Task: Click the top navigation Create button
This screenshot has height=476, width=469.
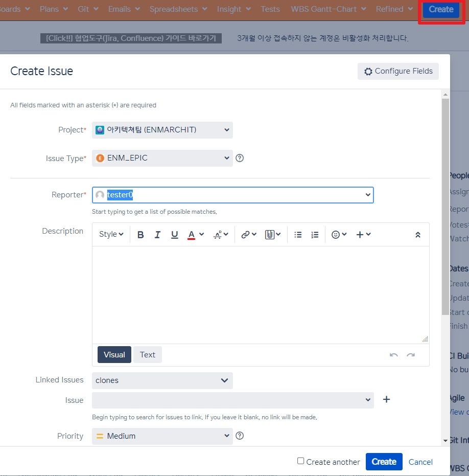Action: 441,9
